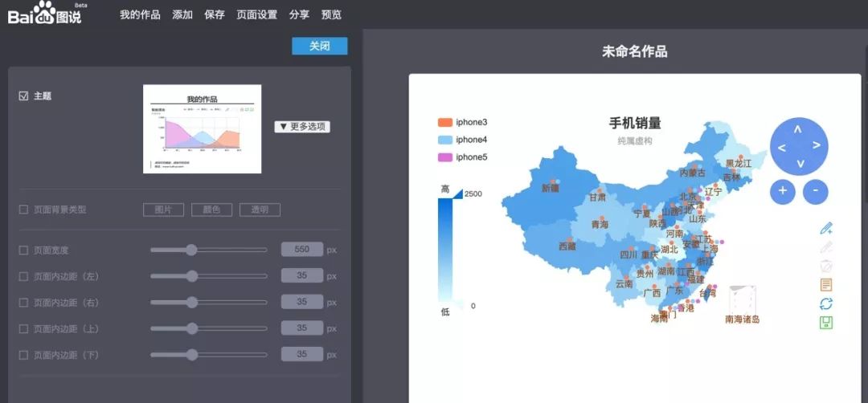
Task: Click the 手机销量 chart title
Action: [x=635, y=123]
